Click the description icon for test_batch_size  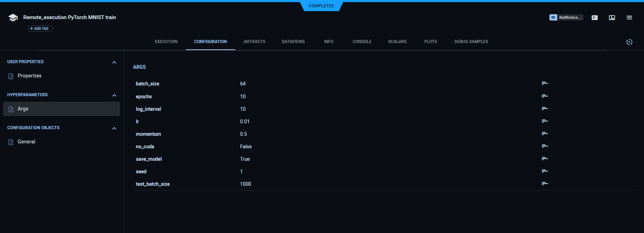click(545, 184)
